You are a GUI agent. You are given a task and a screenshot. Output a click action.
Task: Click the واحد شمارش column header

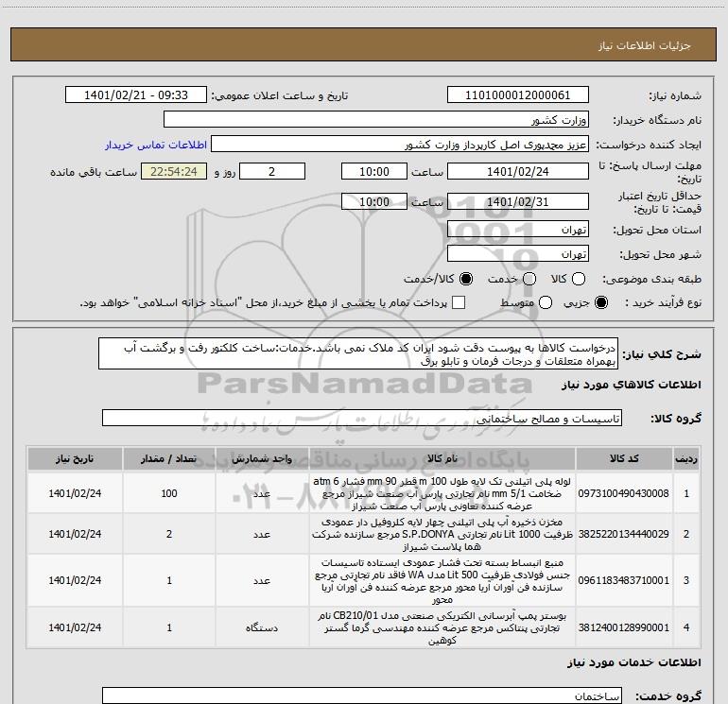point(262,458)
